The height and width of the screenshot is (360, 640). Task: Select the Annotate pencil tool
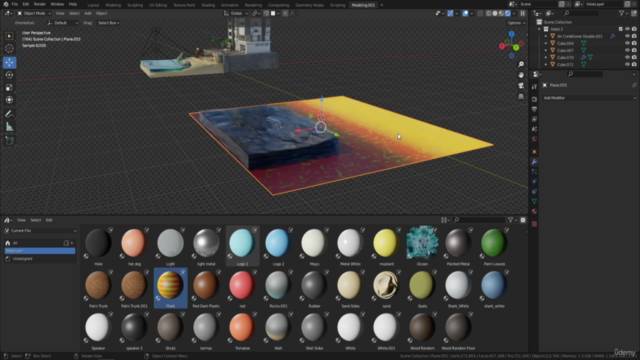coord(9,114)
